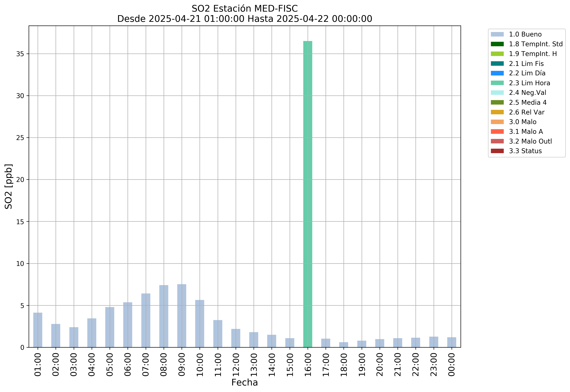Click the y-axis tick label 35

point(20,54)
